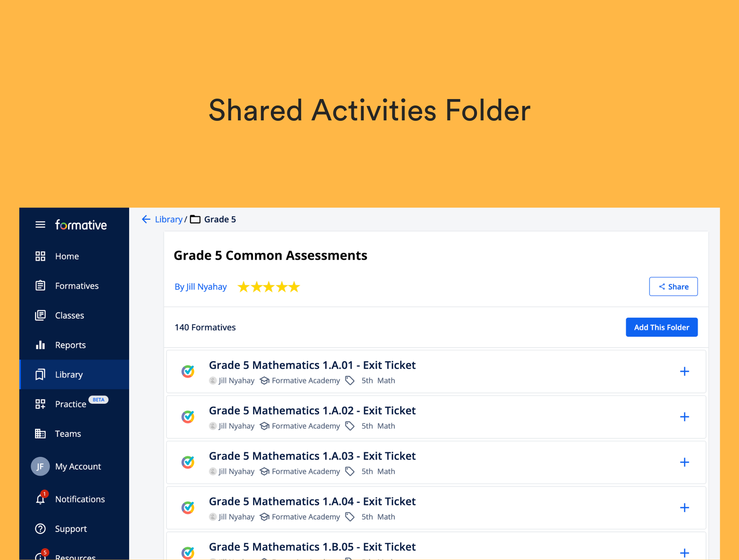Click the back arrow beside the Library breadcrumb
This screenshot has height=560, width=739.
pos(146,219)
